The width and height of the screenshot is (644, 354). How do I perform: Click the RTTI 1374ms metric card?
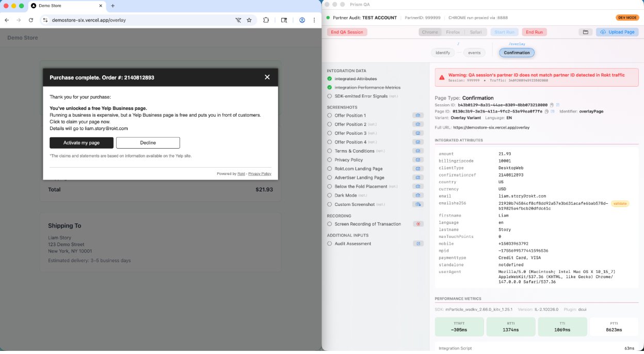(511, 327)
